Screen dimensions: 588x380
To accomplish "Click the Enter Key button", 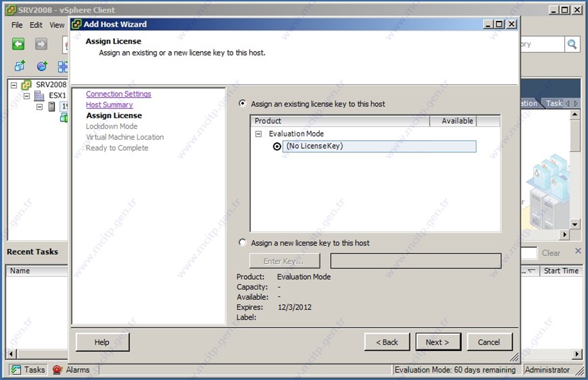I will (x=284, y=261).
